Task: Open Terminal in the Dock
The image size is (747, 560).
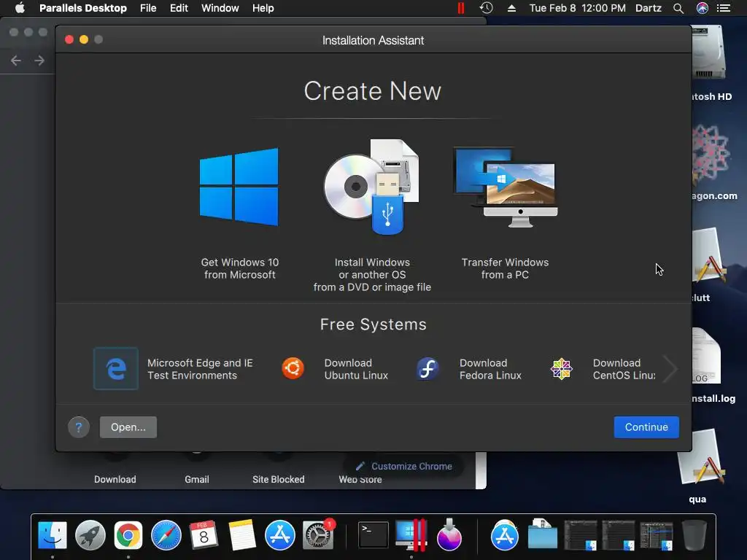Action: 373,534
